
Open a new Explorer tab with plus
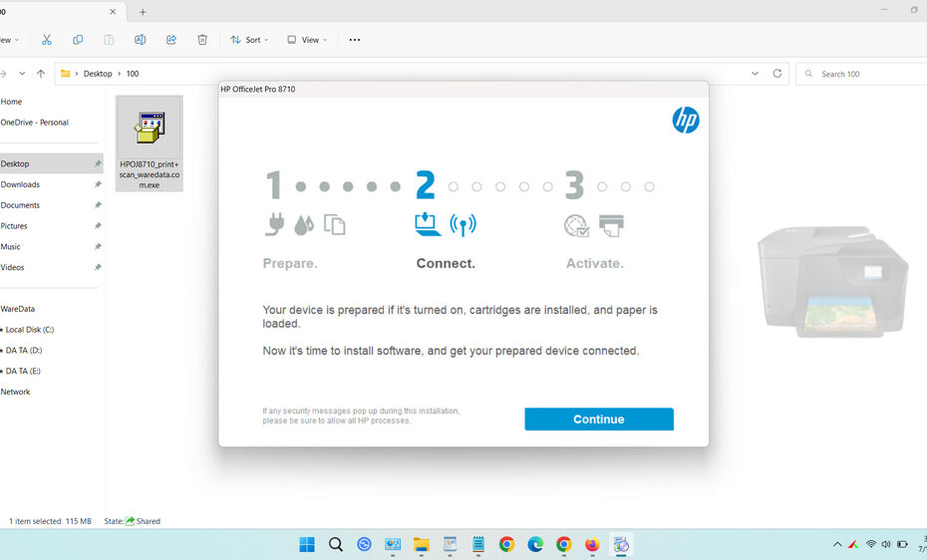[143, 12]
